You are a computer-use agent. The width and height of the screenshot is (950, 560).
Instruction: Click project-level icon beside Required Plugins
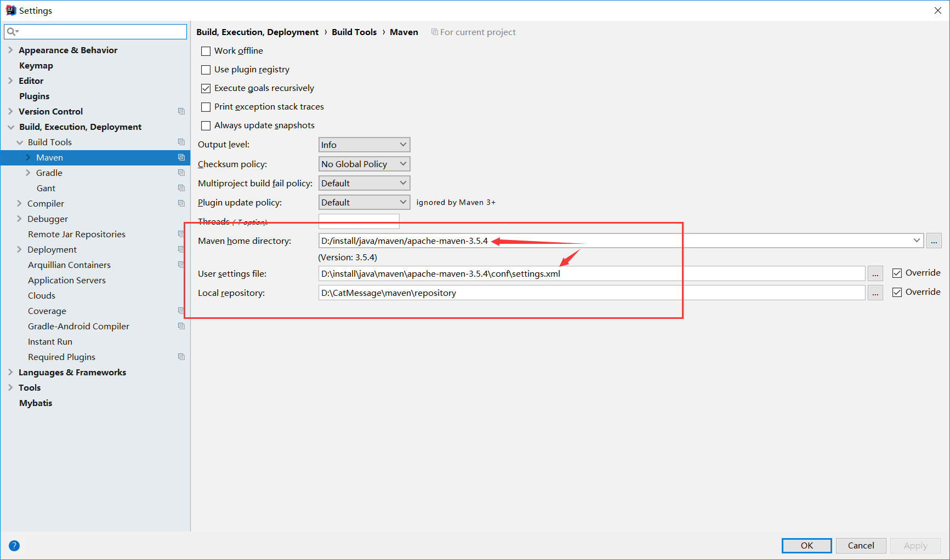pos(181,357)
